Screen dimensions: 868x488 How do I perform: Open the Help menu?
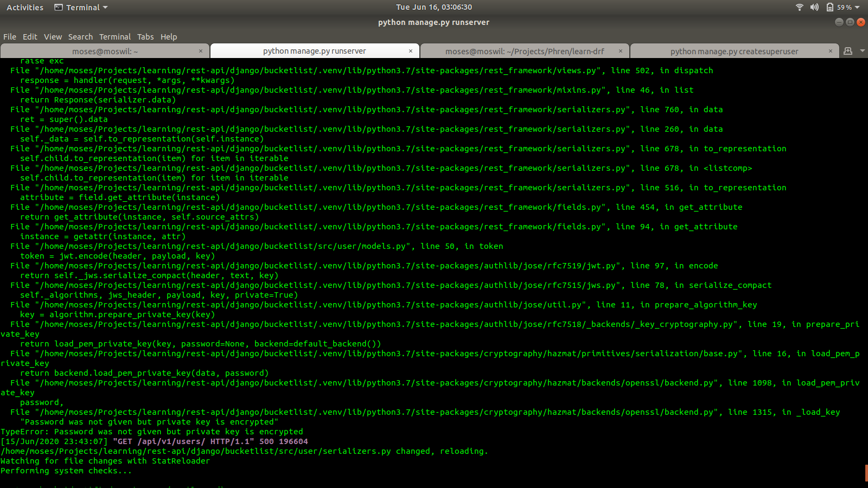click(169, 36)
